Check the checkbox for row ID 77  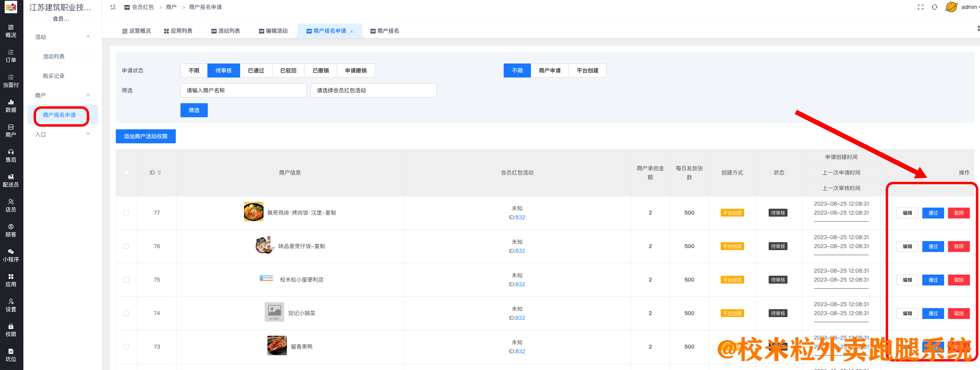click(x=126, y=213)
